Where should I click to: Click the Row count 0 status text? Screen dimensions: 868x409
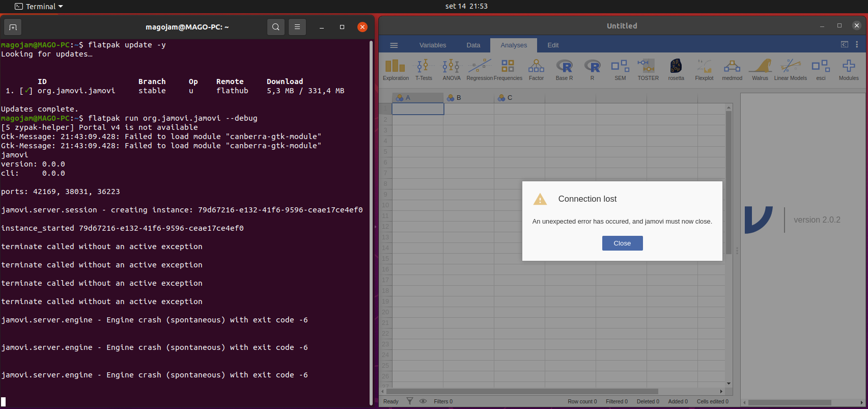tap(582, 401)
